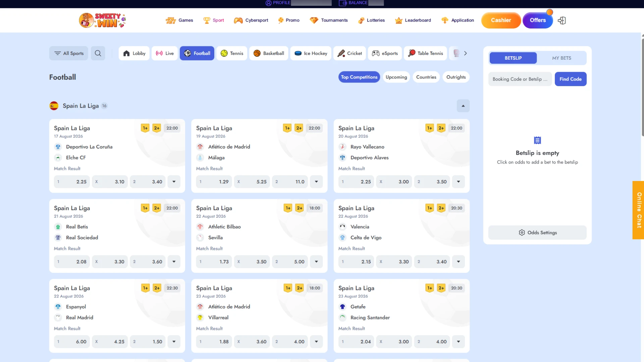The image size is (644, 362).
Task: Click 1+ badge on Getafe card
Action: (x=430, y=288)
